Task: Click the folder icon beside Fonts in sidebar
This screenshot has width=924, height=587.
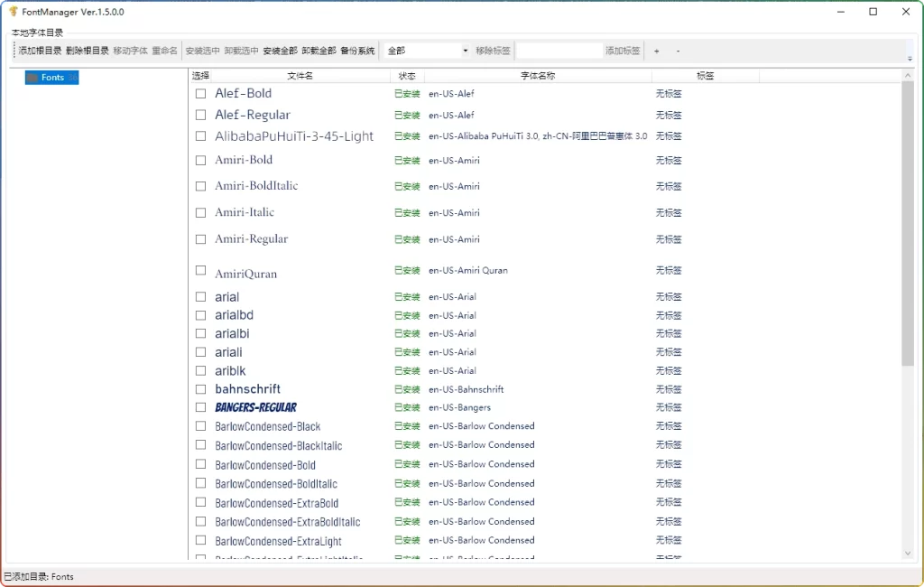Action: (34, 78)
